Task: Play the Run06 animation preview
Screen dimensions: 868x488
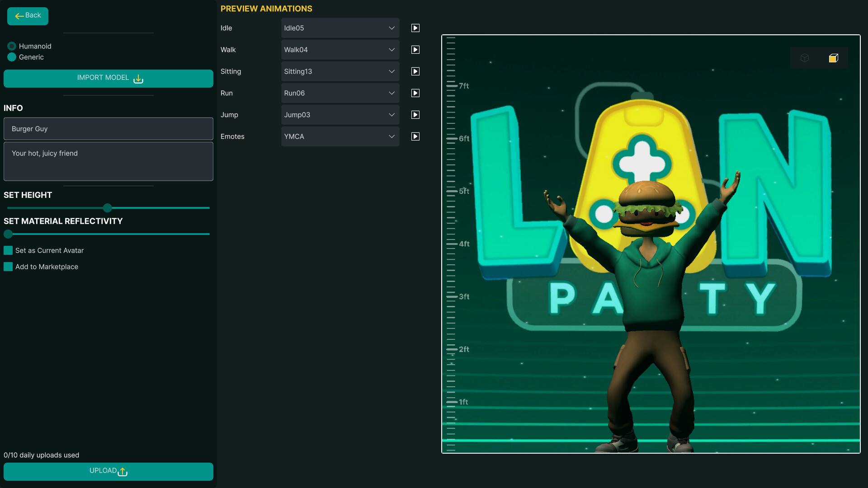Action: [x=415, y=93]
